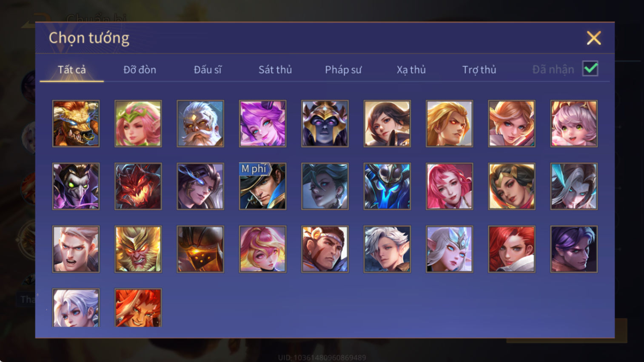Pick the red-haired woman hero portrait

click(512, 249)
